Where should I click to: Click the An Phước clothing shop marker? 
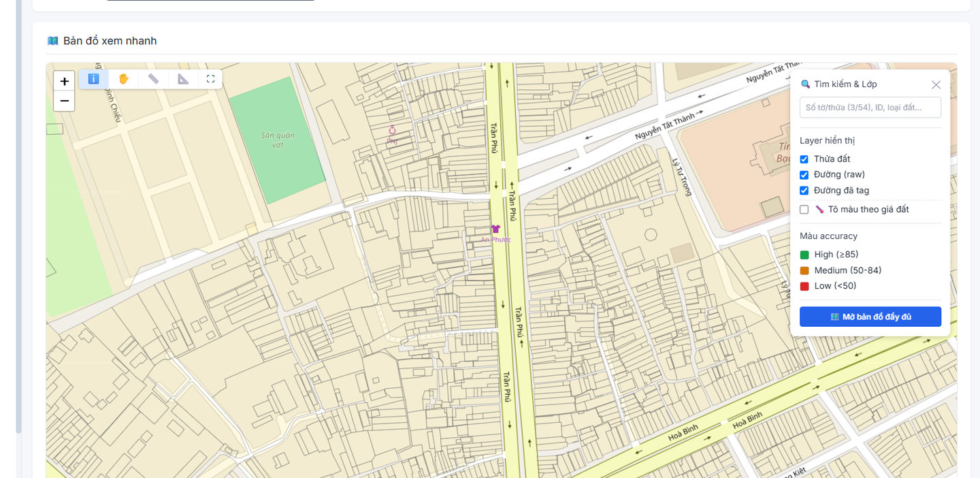495,229
